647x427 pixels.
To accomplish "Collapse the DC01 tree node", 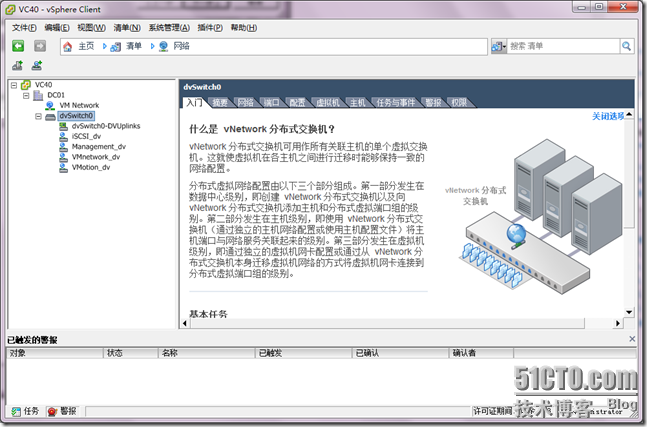I will pyautogui.click(x=26, y=95).
